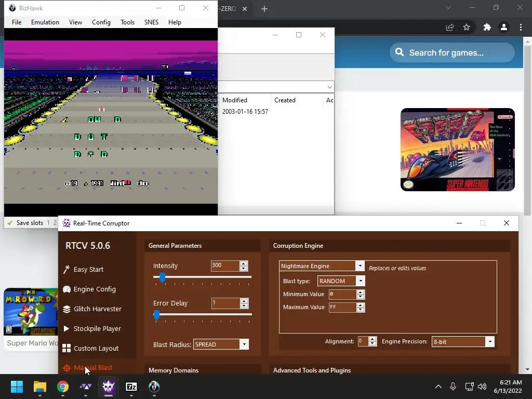Select the Custom Layout section

tap(96, 349)
